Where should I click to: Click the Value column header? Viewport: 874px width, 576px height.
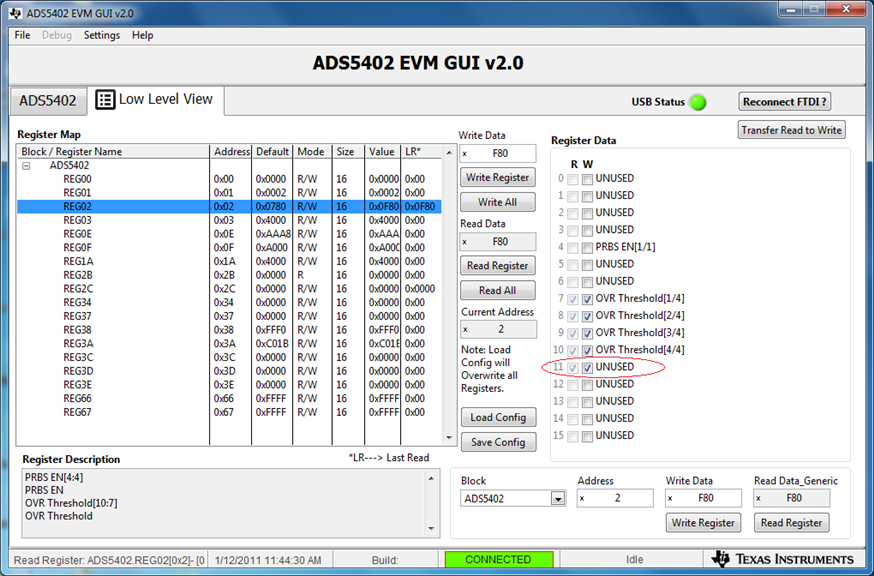coord(382,152)
